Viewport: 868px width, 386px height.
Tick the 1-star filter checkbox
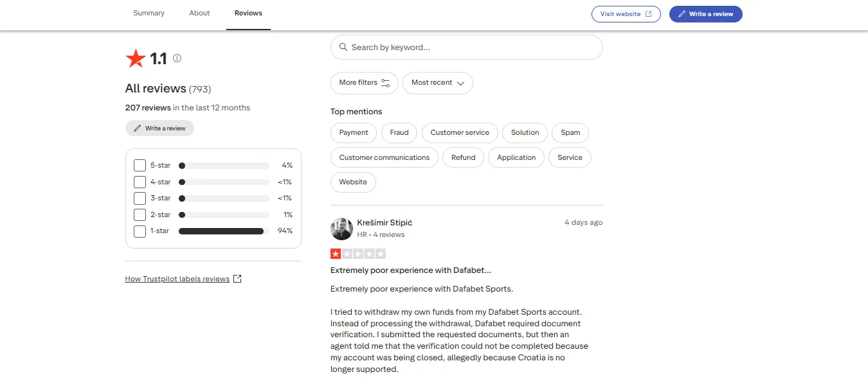tap(140, 231)
